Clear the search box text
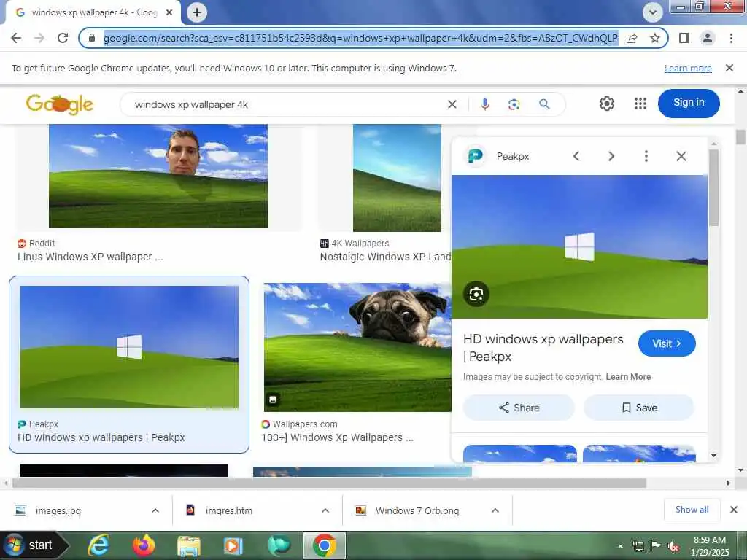Viewport: 747px width, 560px height. (452, 104)
